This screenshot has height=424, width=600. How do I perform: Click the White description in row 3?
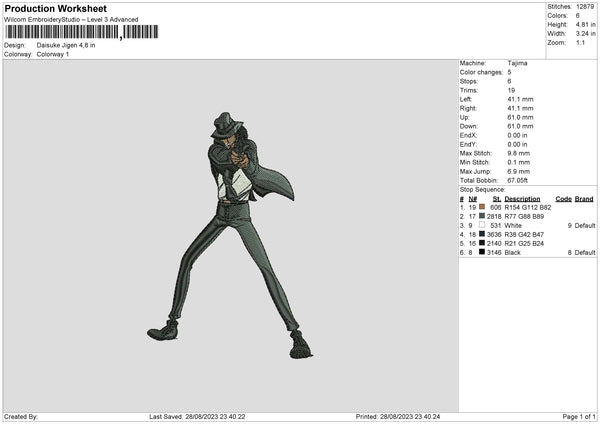(x=513, y=225)
